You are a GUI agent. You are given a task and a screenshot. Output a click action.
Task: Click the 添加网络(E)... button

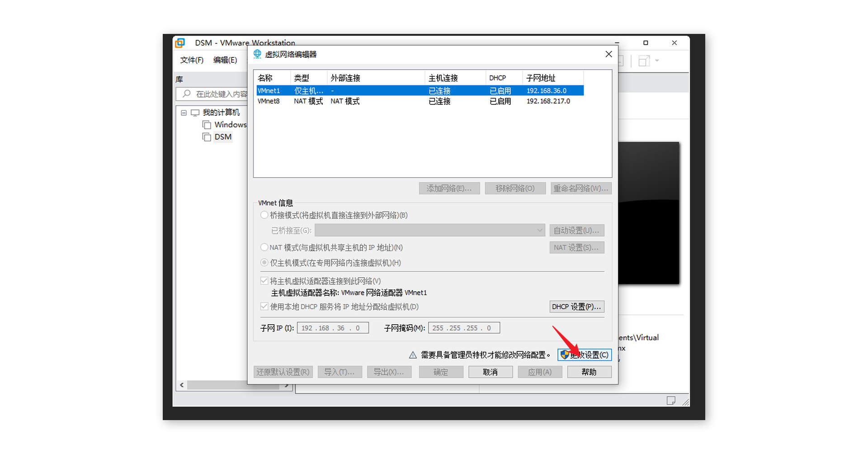[x=449, y=189]
